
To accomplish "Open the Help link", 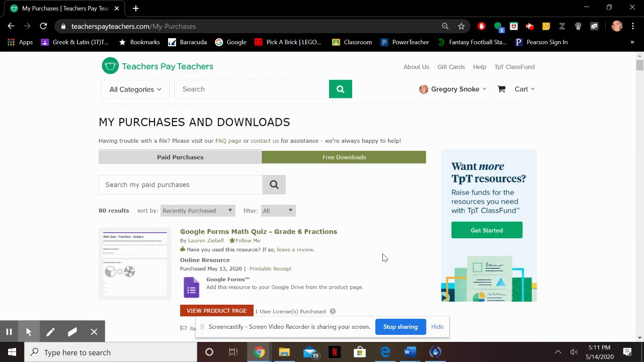I will 479,67.
